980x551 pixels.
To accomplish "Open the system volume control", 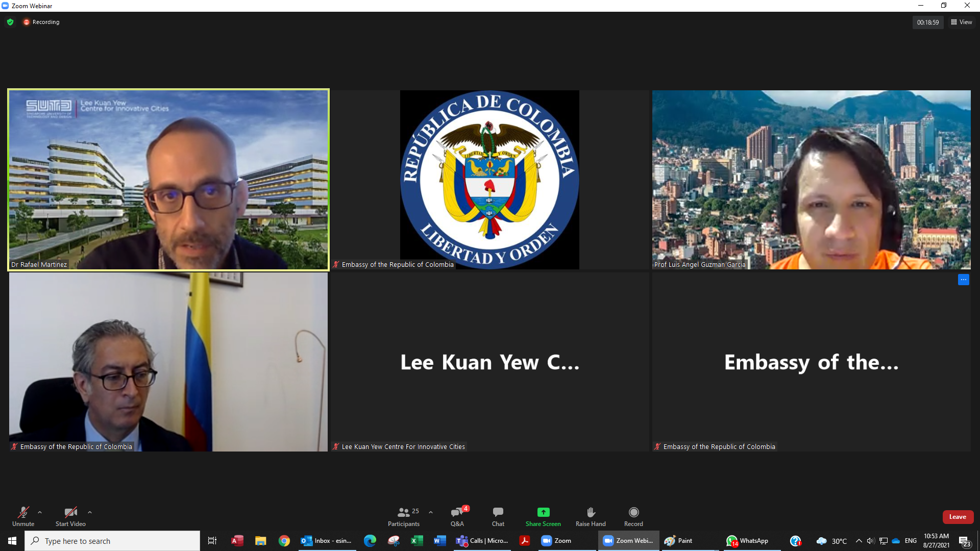I will (x=871, y=541).
